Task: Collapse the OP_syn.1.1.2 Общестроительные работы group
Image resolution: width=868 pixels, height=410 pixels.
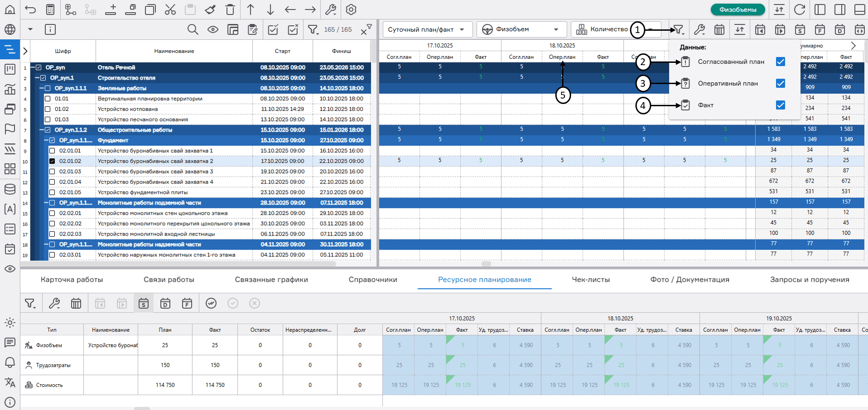Action: point(42,130)
